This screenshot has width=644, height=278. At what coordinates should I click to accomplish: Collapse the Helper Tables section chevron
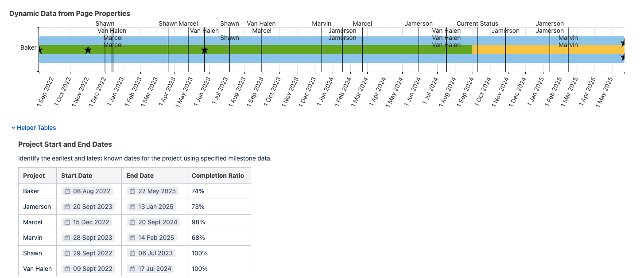pyautogui.click(x=13, y=128)
